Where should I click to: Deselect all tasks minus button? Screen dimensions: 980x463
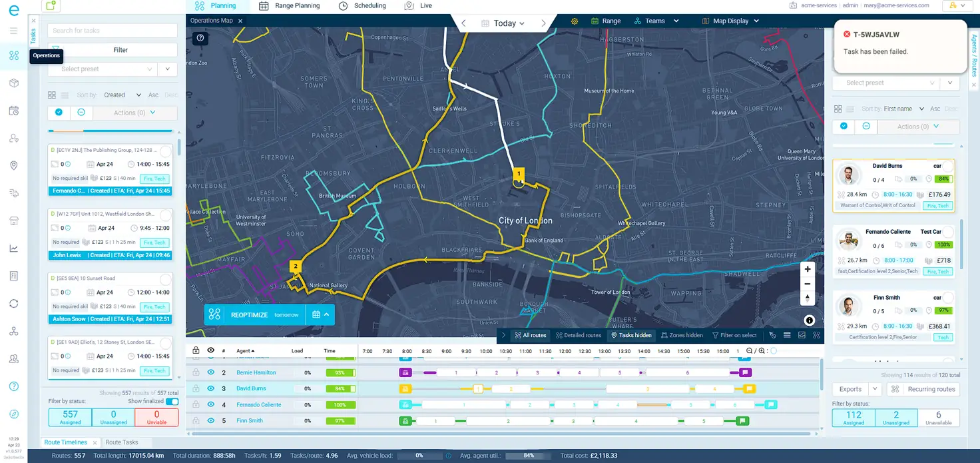tap(81, 113)
